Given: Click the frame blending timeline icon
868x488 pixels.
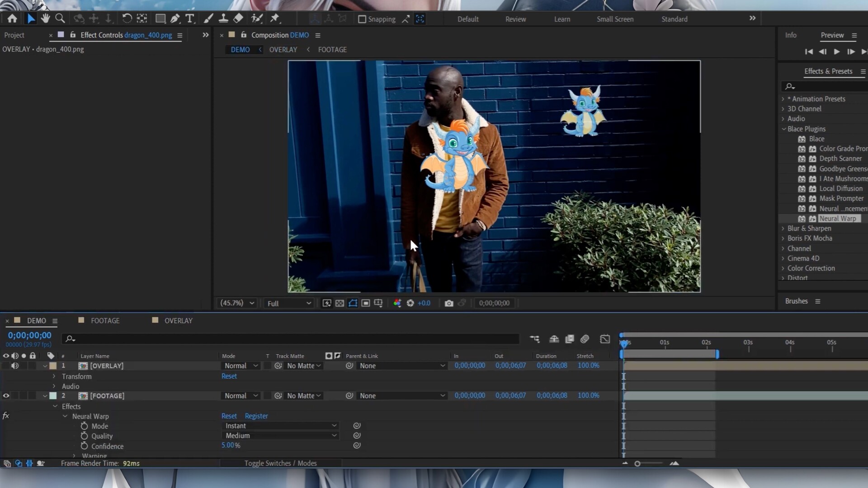Looking at the screenshot, I should point(570,339).
